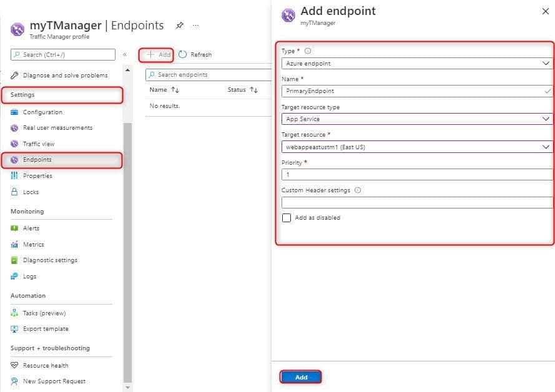This screenshot has width=555, height=392.
Task: Pin the Endpoints page to dashboard
Action: point(180,26)
